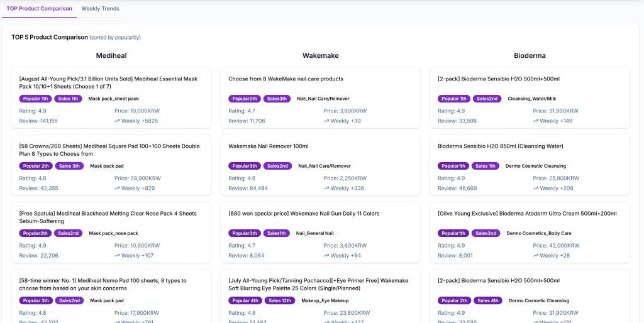The image size is (644, 323).
Task: Click the '(sorted by popularity)' note
Action: point(115,38)
